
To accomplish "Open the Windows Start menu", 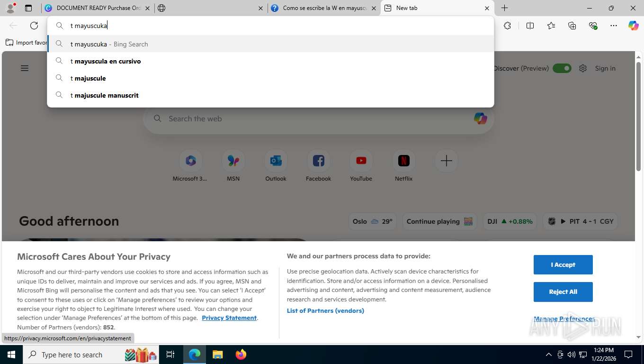I will (x=11, y=355).
